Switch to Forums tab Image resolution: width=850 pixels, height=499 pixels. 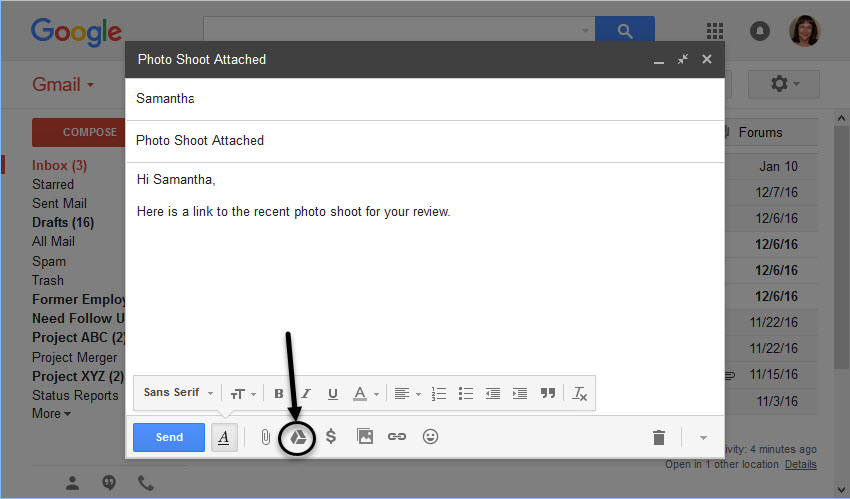pos(761,132)
